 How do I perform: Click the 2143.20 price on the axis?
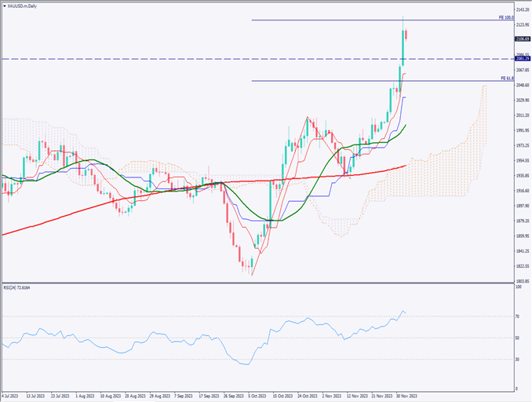pos(521,9)
